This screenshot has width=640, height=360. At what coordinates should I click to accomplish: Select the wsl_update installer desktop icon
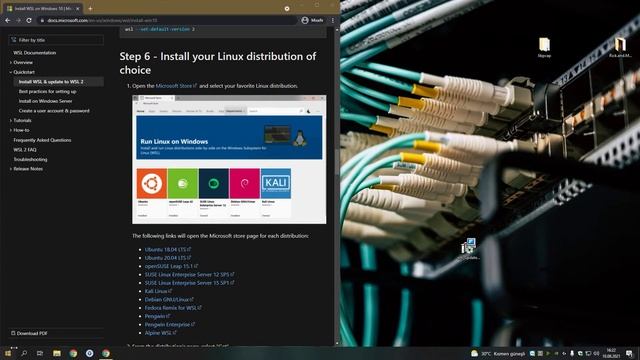[468, 249]
